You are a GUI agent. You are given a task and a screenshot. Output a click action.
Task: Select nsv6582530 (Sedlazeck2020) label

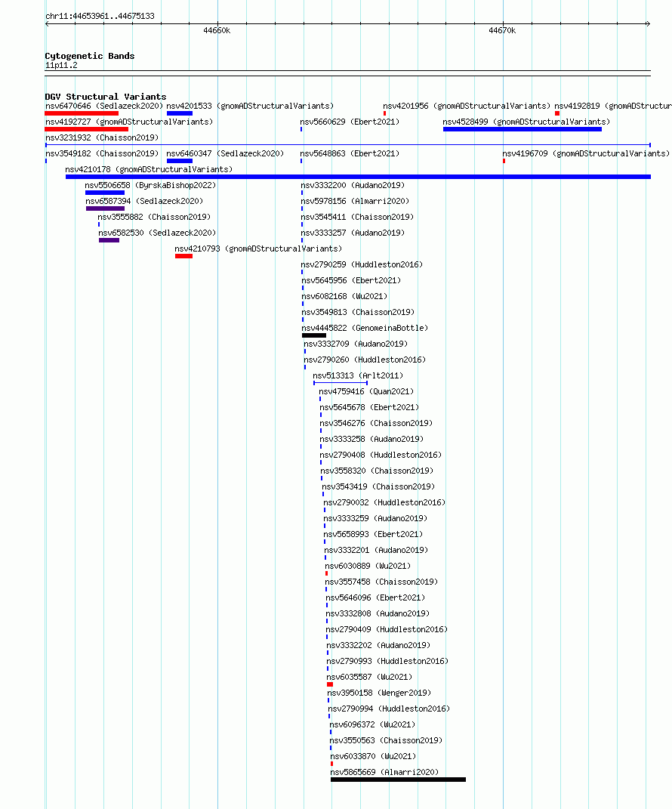click(x=157, y=233)
